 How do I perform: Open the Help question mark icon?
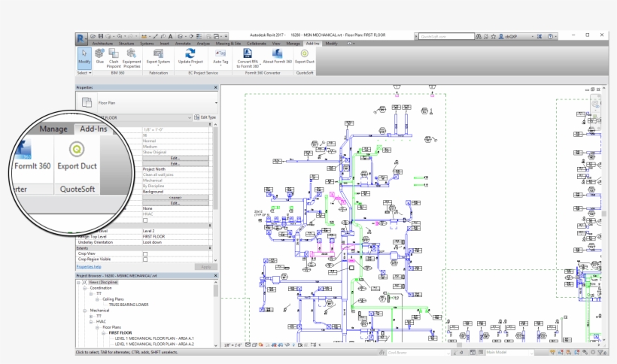click(551, 36)
